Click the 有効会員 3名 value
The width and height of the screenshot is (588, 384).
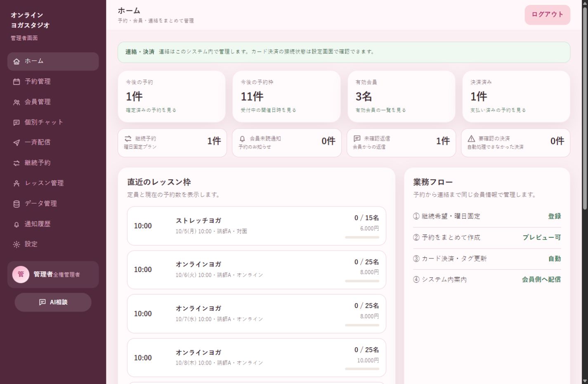[364, 97]
